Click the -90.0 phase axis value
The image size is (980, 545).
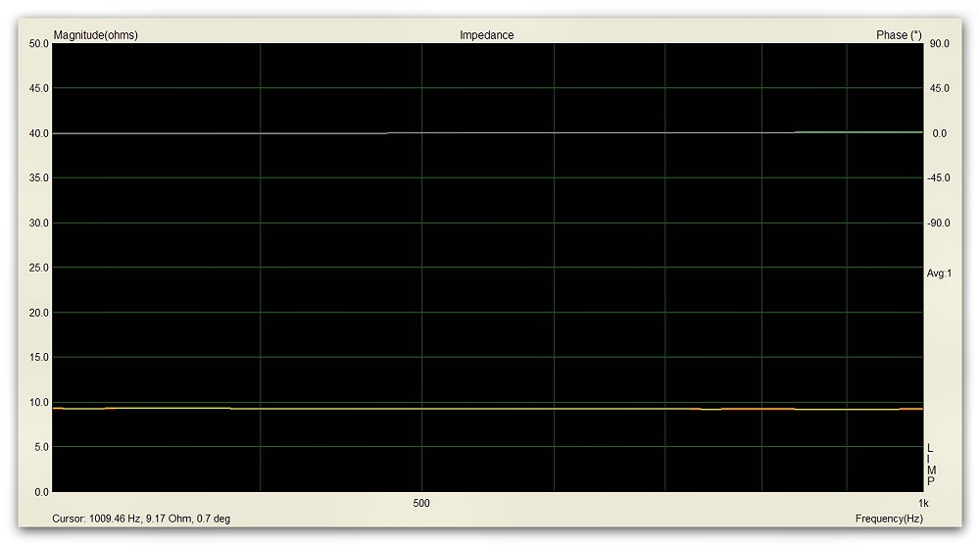(x=938, y=223)
